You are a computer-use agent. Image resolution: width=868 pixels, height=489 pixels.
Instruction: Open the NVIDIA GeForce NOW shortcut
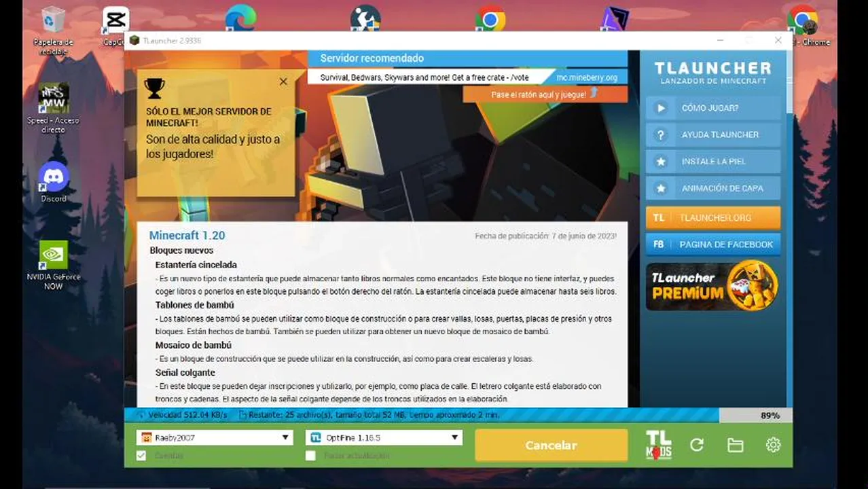(x=54, y=266)
